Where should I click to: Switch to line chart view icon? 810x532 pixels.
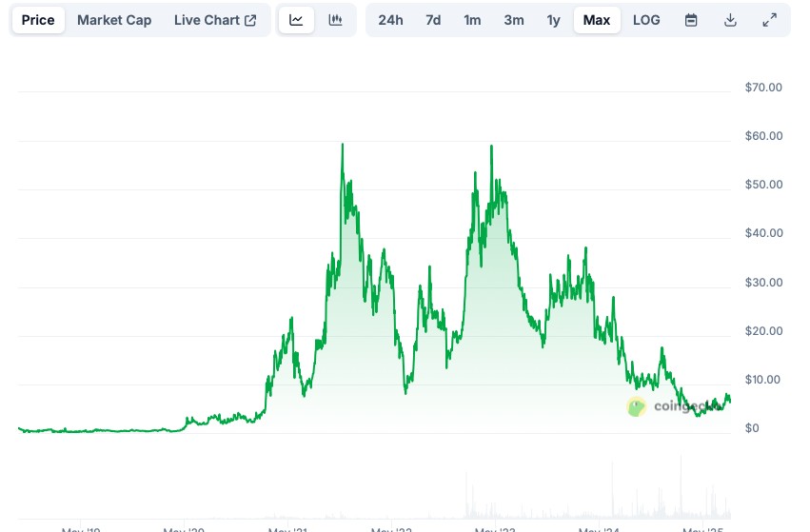(296, 20)
